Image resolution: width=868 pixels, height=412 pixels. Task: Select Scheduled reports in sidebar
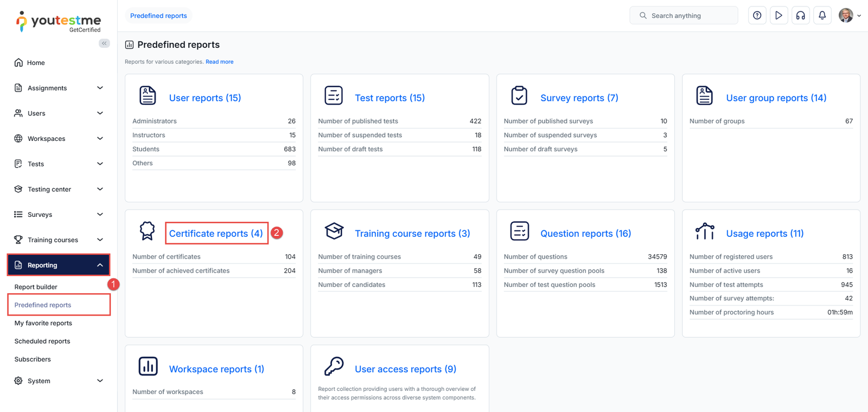[42, 341]
